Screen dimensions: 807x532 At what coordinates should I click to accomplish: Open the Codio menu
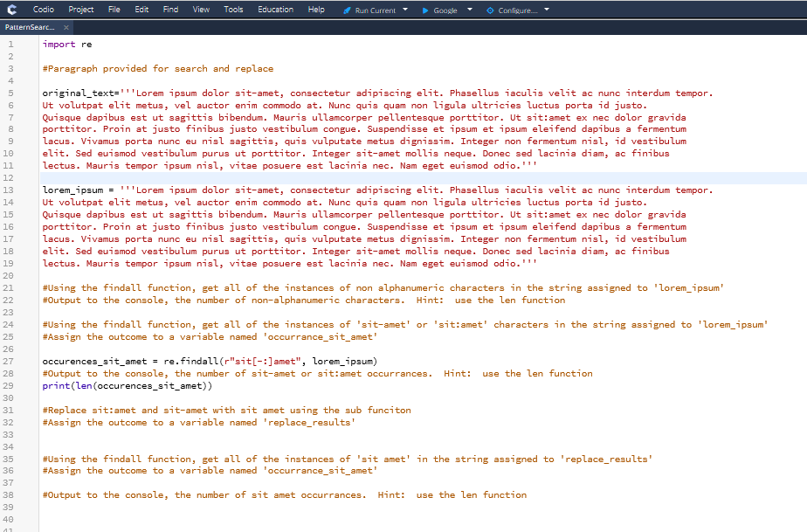coord(44,10)
